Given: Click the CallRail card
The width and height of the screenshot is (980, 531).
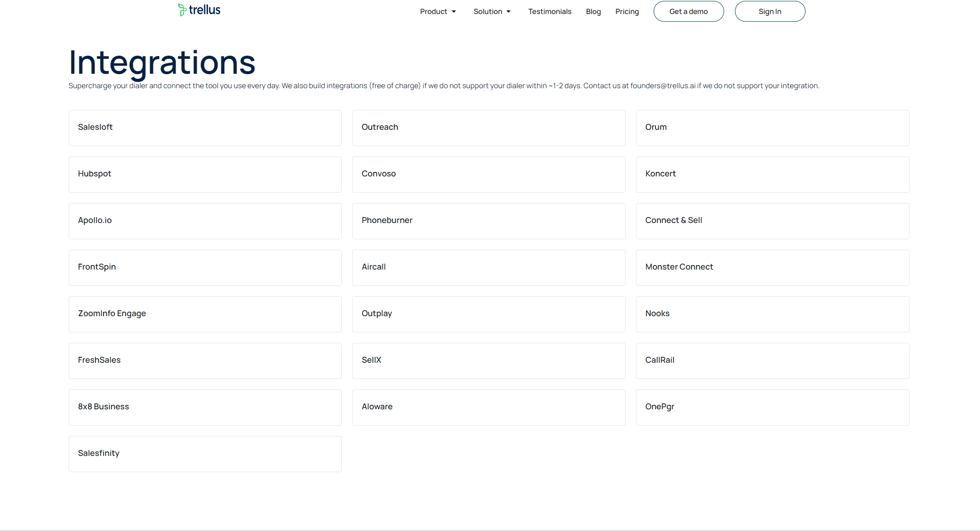Looking at the screenshot, I should tap(773, 361).
